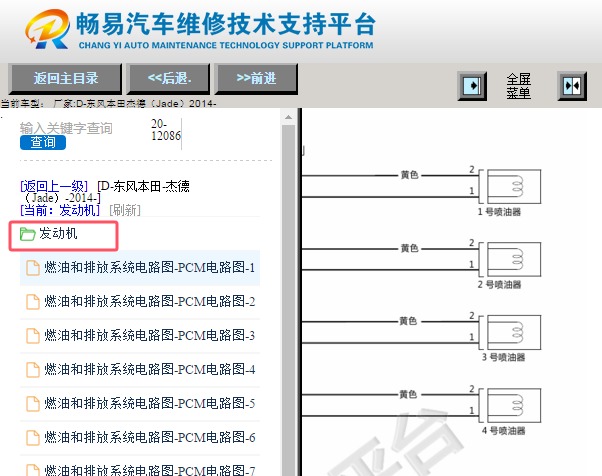Screen dimensions: 602x476
Task: Click the blue 查询 search button
Action: point(43,142)
